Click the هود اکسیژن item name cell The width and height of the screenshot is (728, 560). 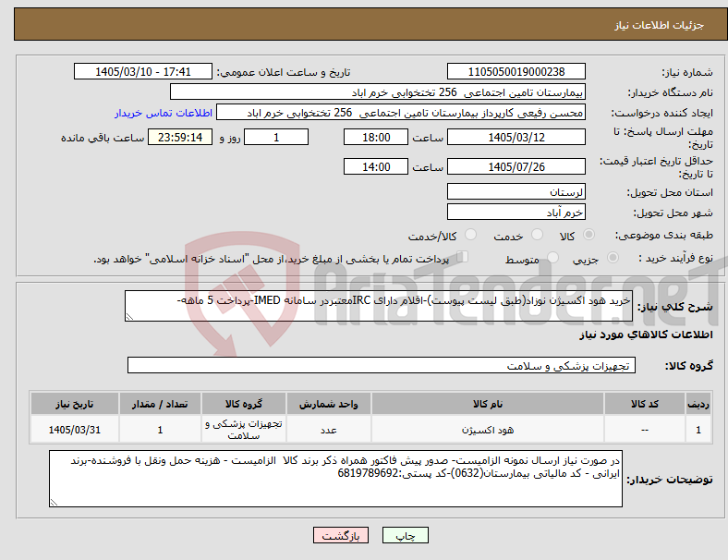click(x=488, y=430)
